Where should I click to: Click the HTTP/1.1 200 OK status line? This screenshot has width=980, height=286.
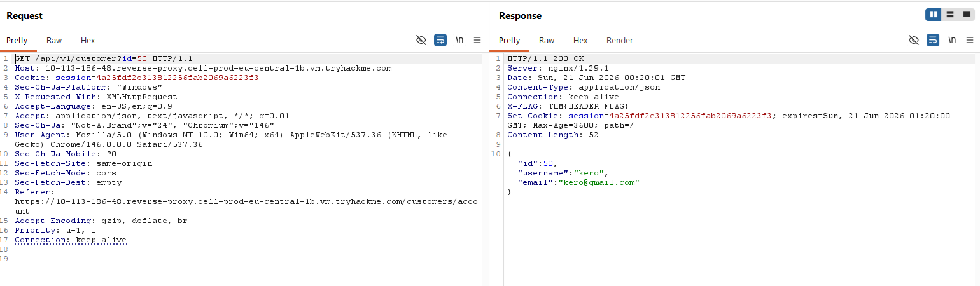545,58
